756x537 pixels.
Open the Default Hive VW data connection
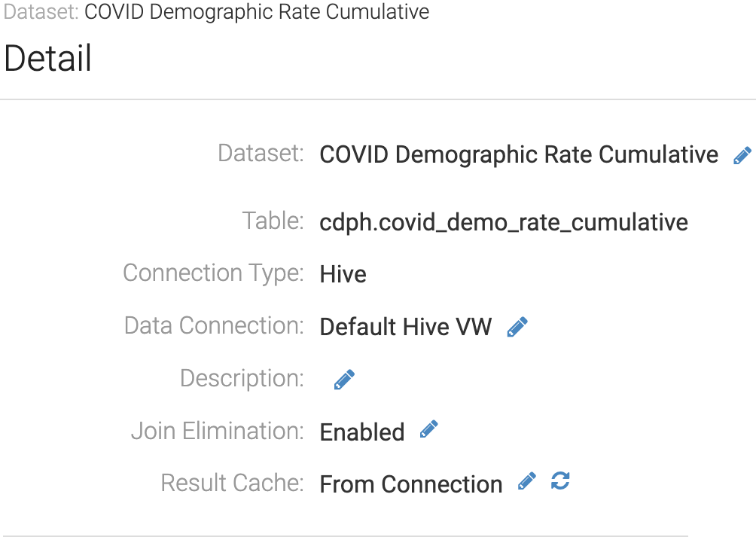pyautogui.click(x=405, y=327)
